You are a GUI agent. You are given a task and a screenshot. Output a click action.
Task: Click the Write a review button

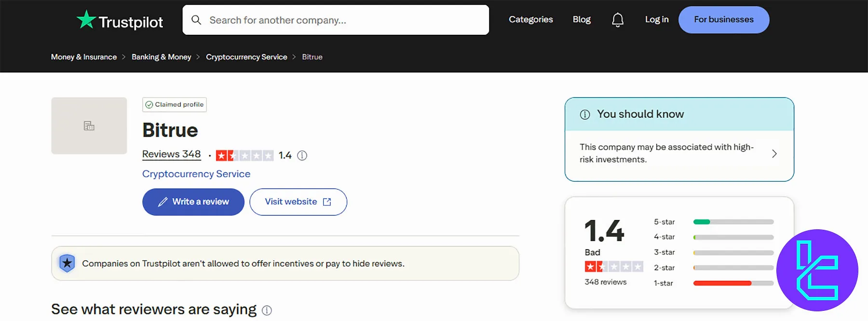[193, 202]
